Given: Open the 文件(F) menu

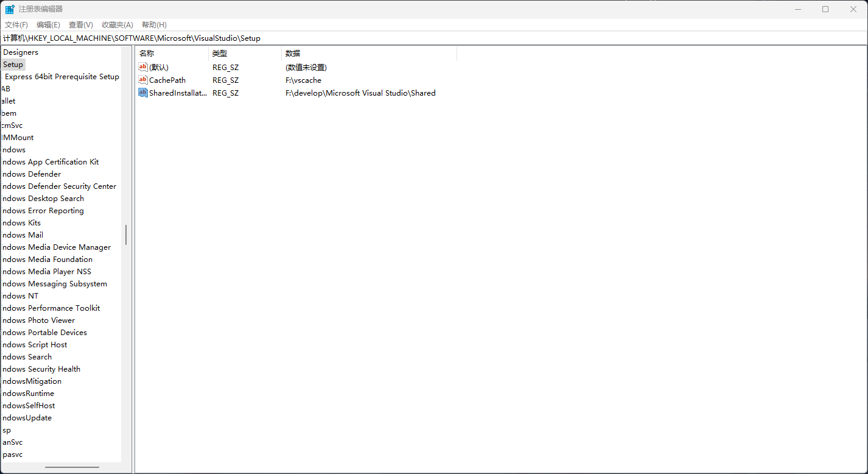Looking at the screenshot, I should [16, 25].
